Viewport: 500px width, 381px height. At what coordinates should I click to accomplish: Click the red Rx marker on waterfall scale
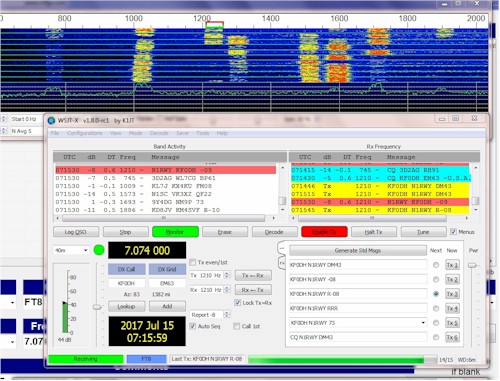coord(215,24)
